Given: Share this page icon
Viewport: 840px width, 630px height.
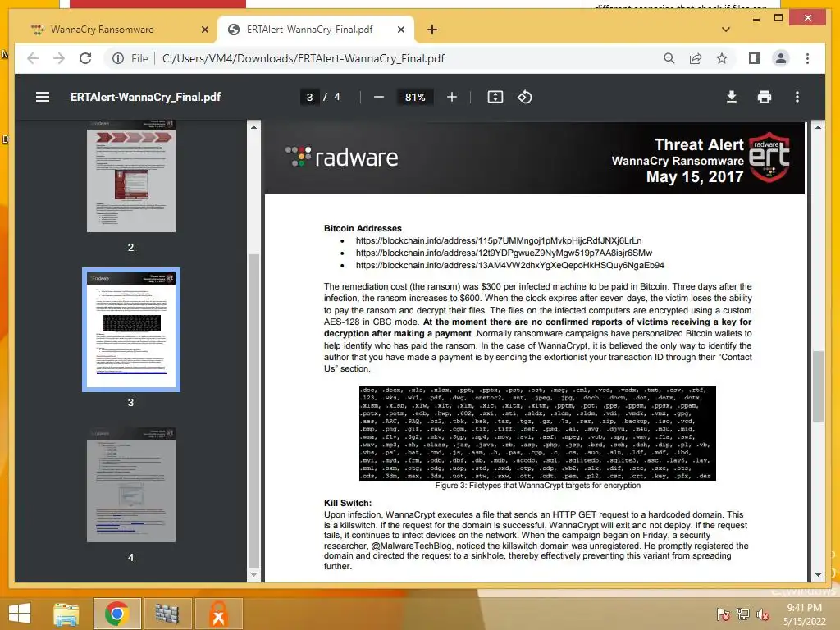Looking at the screenshot, I should (x=696, y=58).
